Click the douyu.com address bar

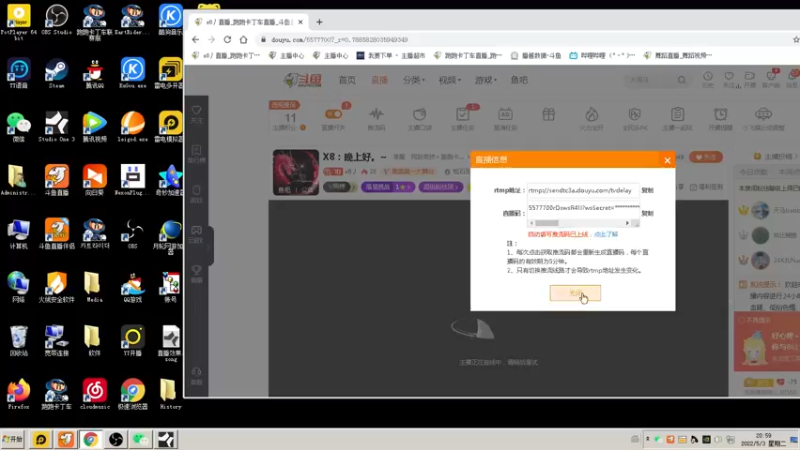(x=520, y=39)
